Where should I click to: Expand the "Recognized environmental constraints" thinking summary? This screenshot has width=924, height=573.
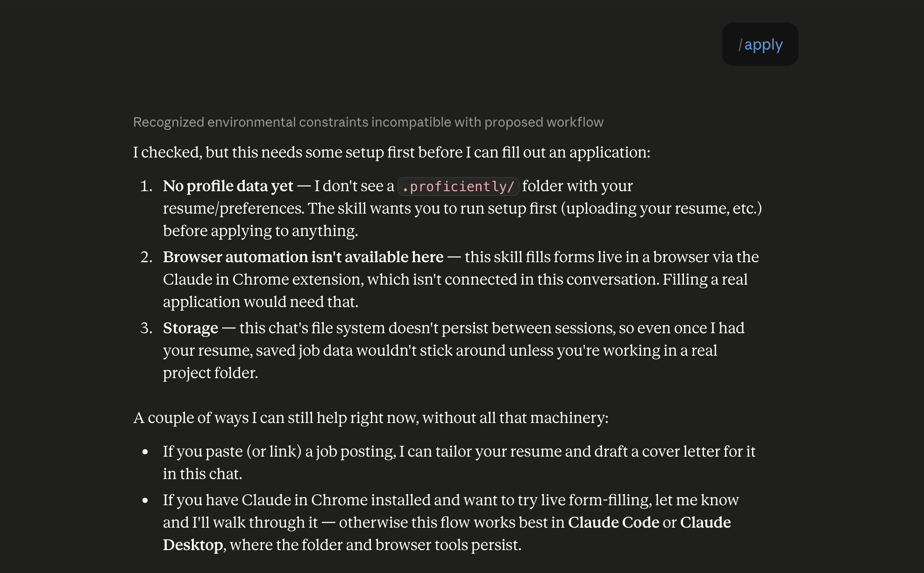click(x=368, y=122)
